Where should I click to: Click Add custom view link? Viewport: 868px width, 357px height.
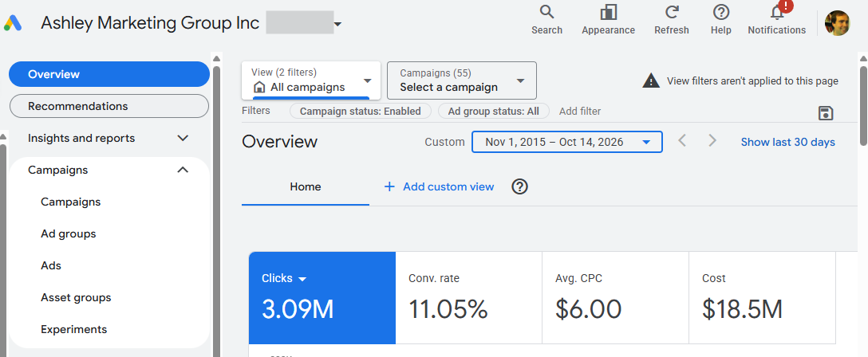tap(448, 186)
